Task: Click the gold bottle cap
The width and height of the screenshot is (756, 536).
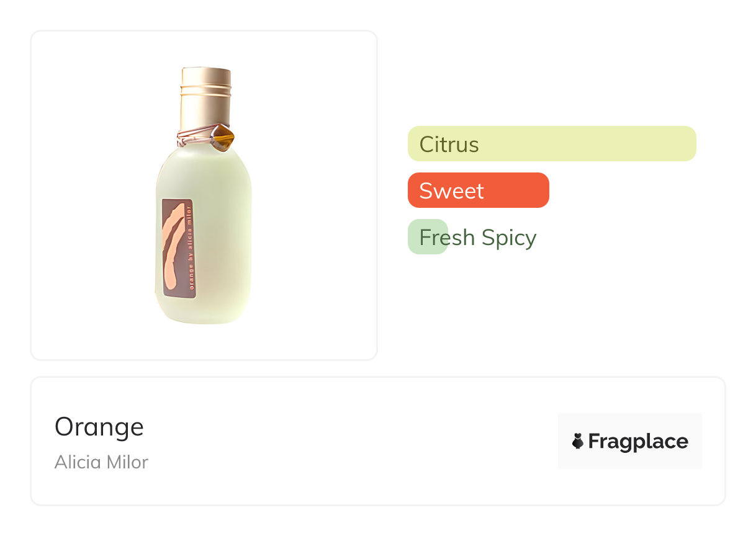Action: tap(206, 99)
